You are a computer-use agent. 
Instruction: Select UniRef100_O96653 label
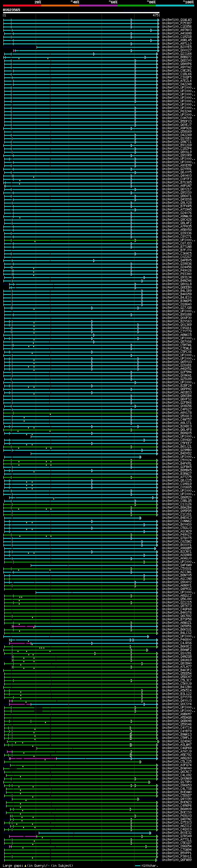tap(177, 785)
